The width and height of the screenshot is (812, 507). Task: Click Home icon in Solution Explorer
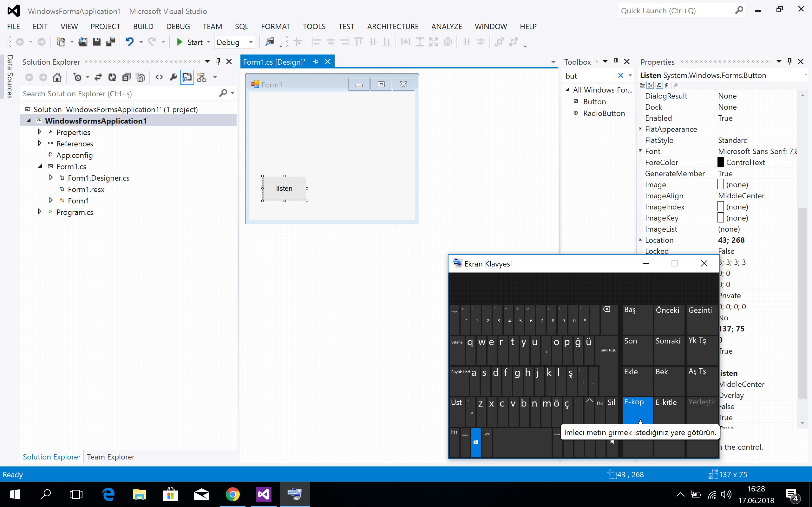coord(57,77)
